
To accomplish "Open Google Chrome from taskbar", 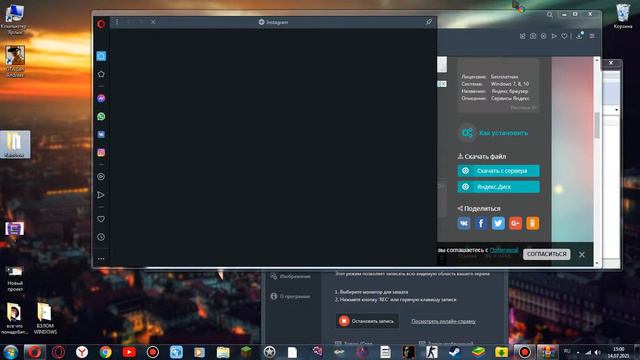I will click(x=105, y=352).
